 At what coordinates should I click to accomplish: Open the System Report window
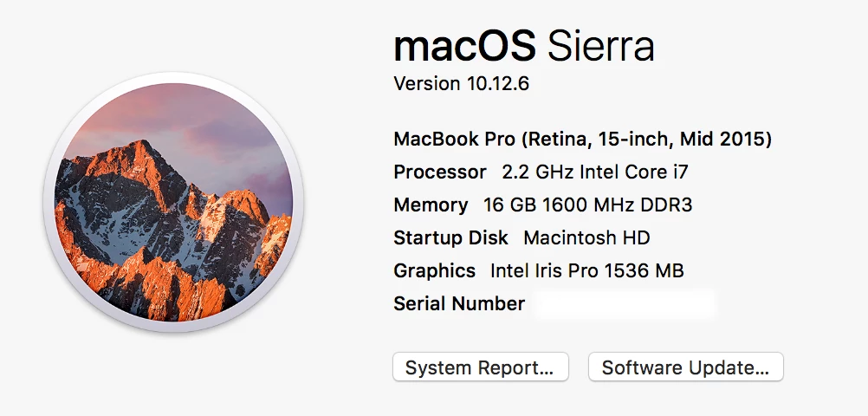tap(481, 367)
